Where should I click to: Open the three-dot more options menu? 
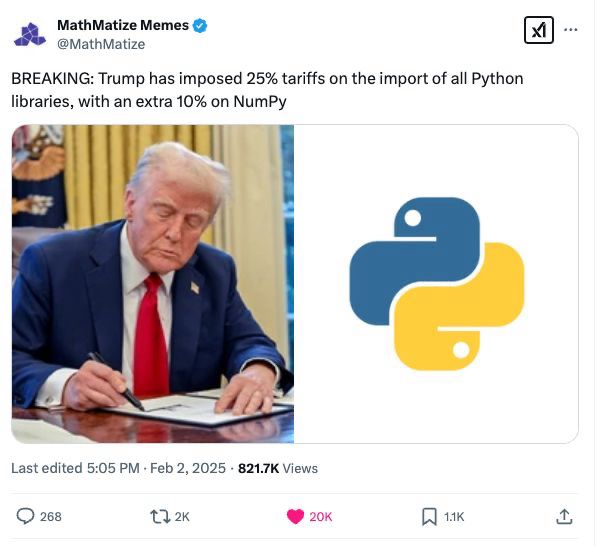click(x=570, y=29)
